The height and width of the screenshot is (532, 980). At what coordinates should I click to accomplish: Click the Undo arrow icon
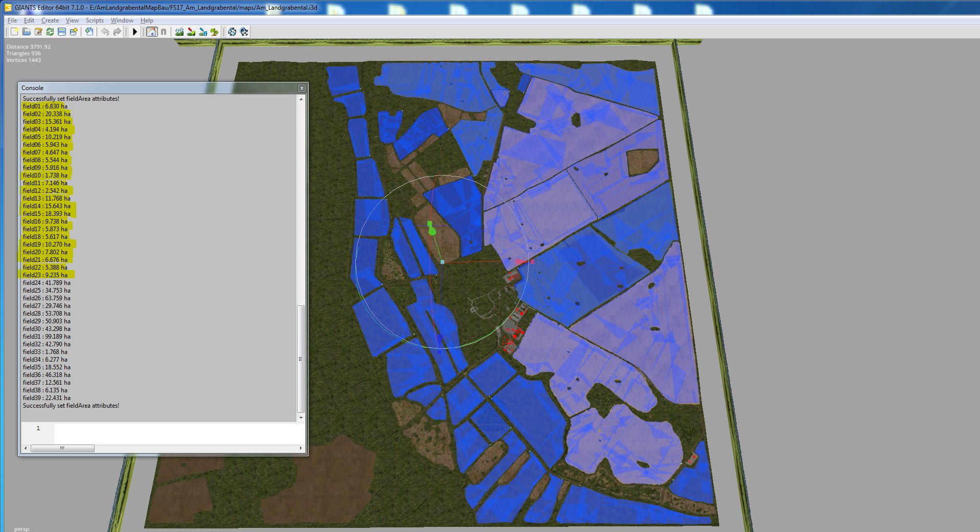(x=105, y=32)
